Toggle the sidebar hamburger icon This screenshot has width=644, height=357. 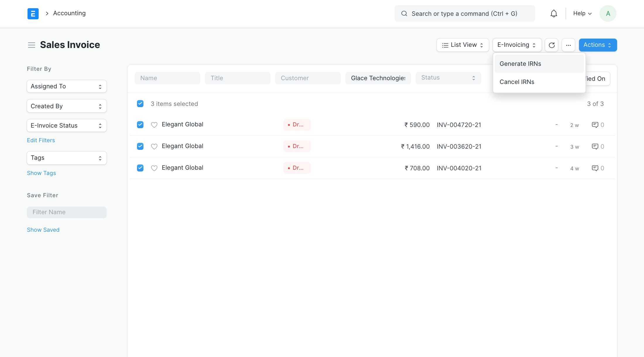[x=31, y=45]
